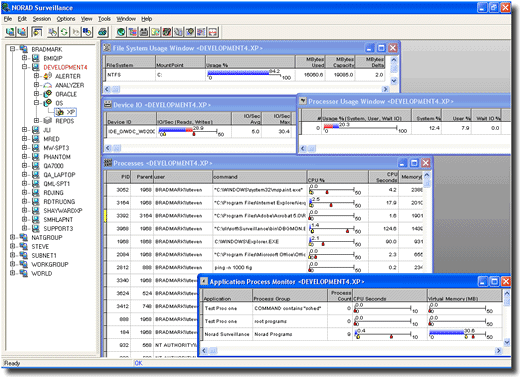Image resolution: width=521 pixels, height=377 pixels.
Task: Toggle the pressed-in window toolbar button
Action: click(37, 32)
